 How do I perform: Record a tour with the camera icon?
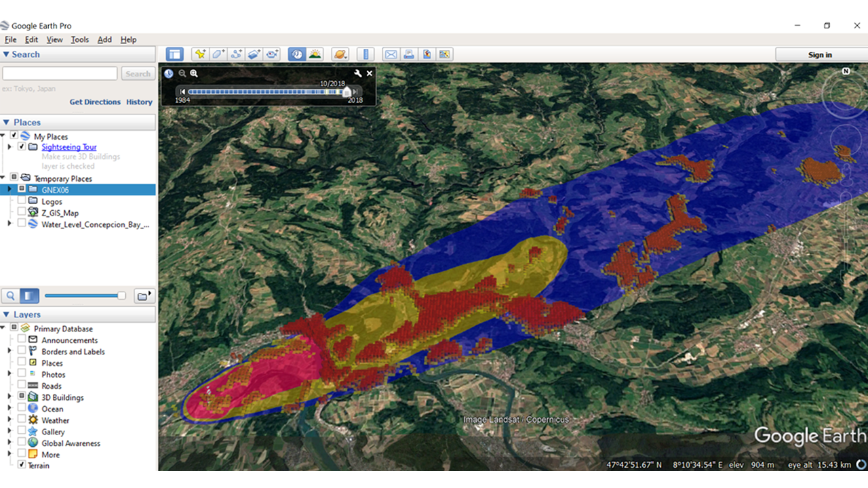(x=273, y=54)
